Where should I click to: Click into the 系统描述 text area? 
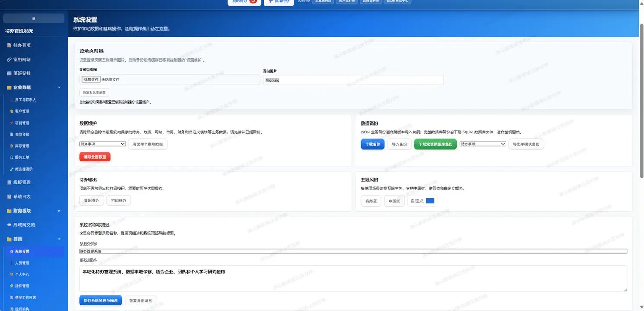coord(353,278)
